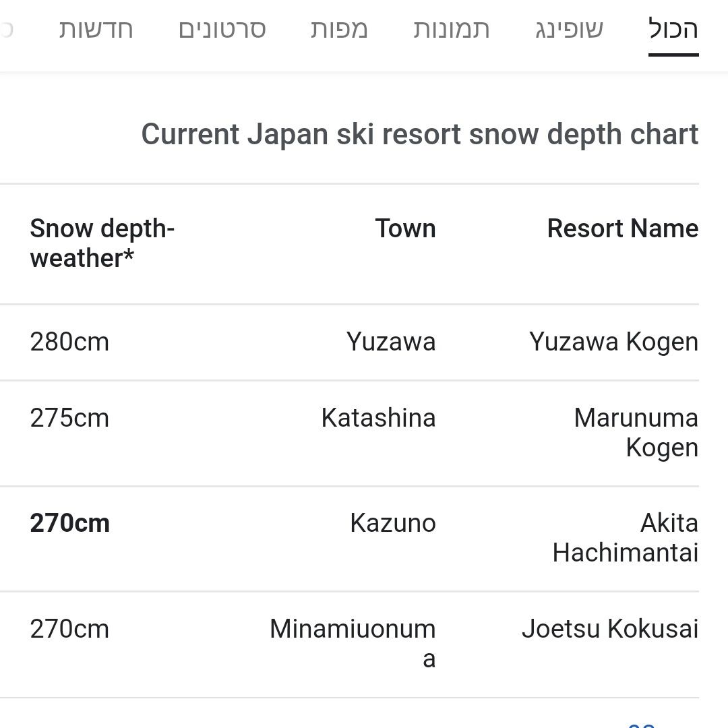Select the הכול (All) search tab
The height and width of the screenshot is (728, 728).
pos(673,30)
